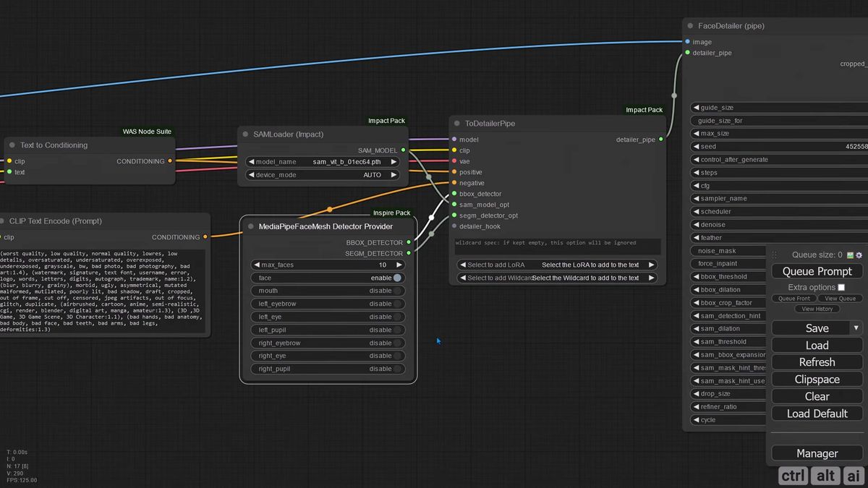Clear the workflow with the Clear button

click(x=817, y=396)
